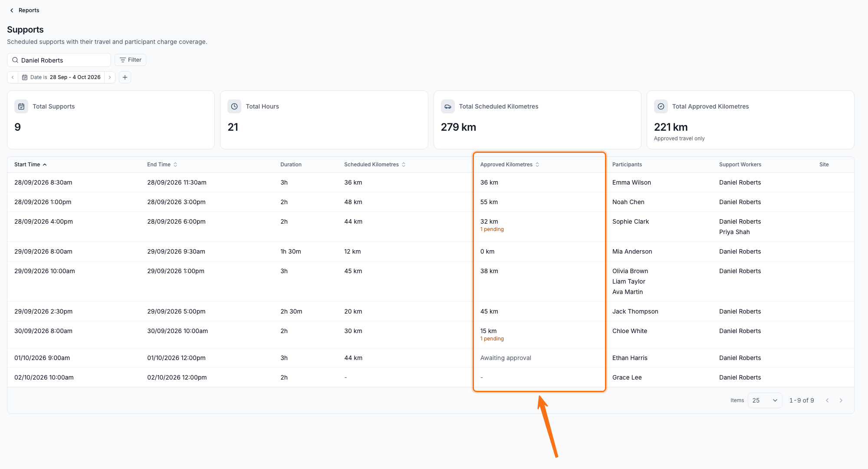The width and height of the screenshot is (868, 469).
Task: Click the Ethan Harris participant name
Action: 630,358
